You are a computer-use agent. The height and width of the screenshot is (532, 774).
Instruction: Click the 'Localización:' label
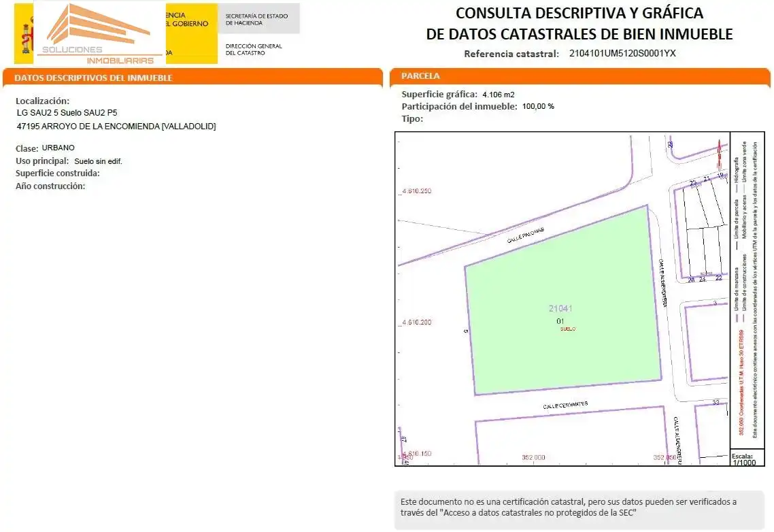(x=42, y=101)
